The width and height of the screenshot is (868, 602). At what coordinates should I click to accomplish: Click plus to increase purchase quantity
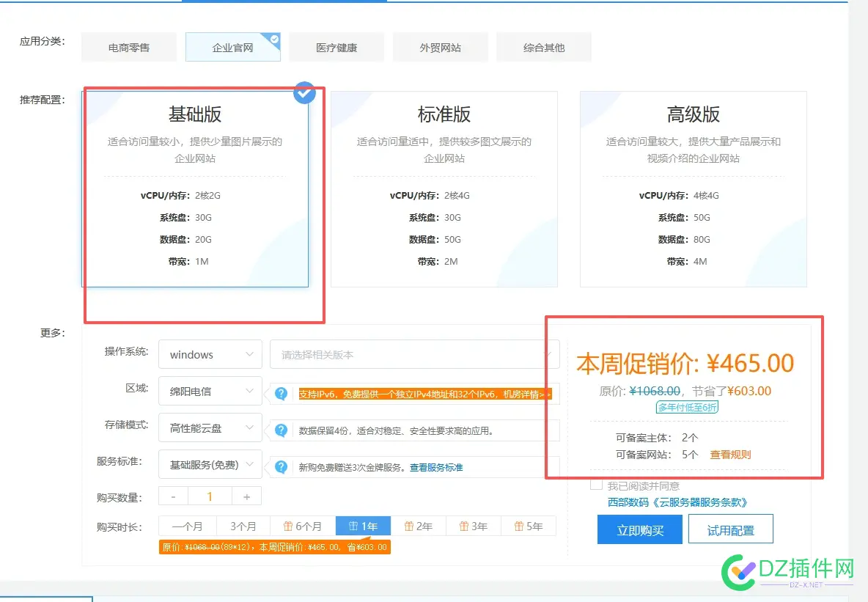point(246,496)
